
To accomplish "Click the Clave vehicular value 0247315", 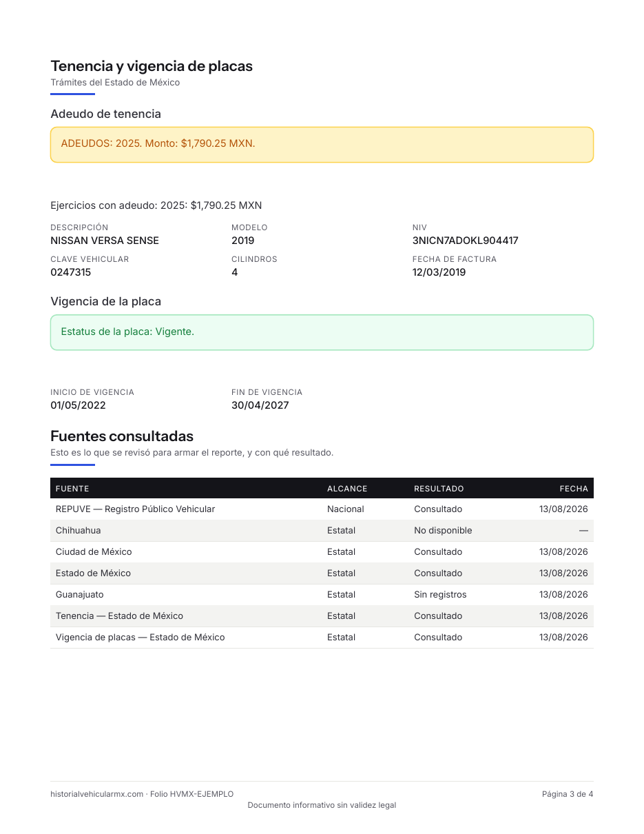I will click(70, 272).
